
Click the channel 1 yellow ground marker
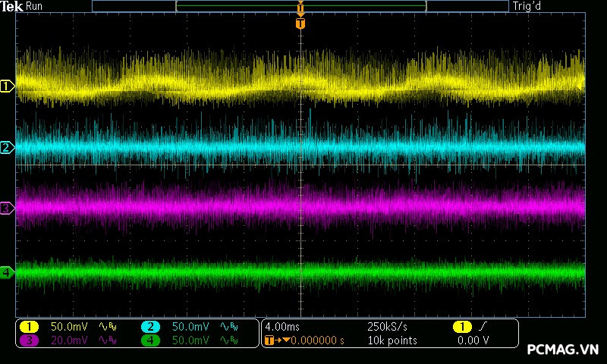7,86
